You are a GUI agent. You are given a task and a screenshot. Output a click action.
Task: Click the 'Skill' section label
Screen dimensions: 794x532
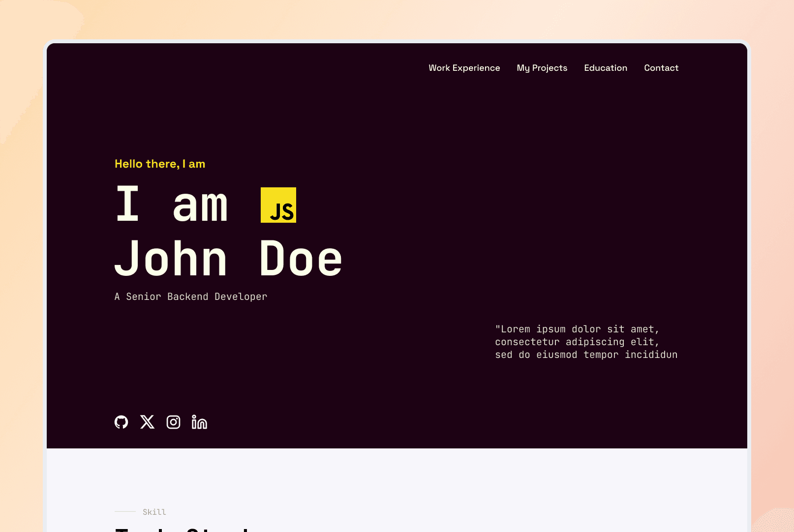coord(154,512)
